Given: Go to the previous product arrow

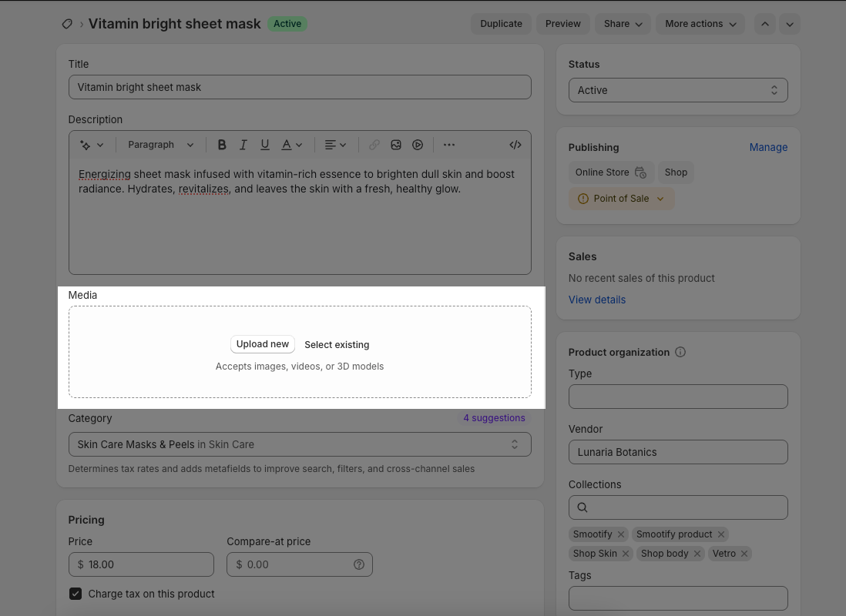Looking at the screenshot, I should pyautogui.click(x=764, y=24).
